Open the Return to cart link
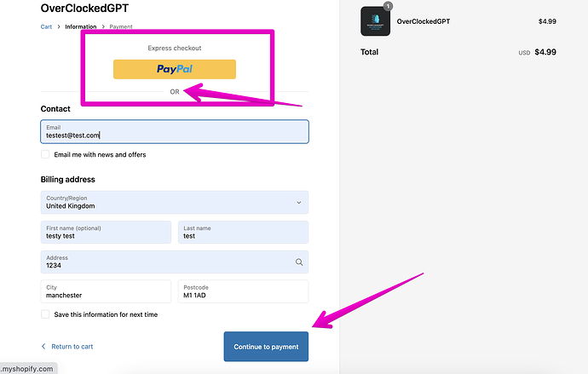This screenshot has height=374, width=588. (72, 347)
